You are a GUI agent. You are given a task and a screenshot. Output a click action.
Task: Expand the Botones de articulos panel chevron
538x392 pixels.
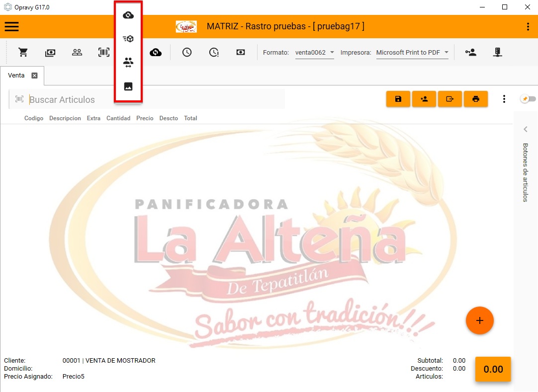tap(525, 129)
